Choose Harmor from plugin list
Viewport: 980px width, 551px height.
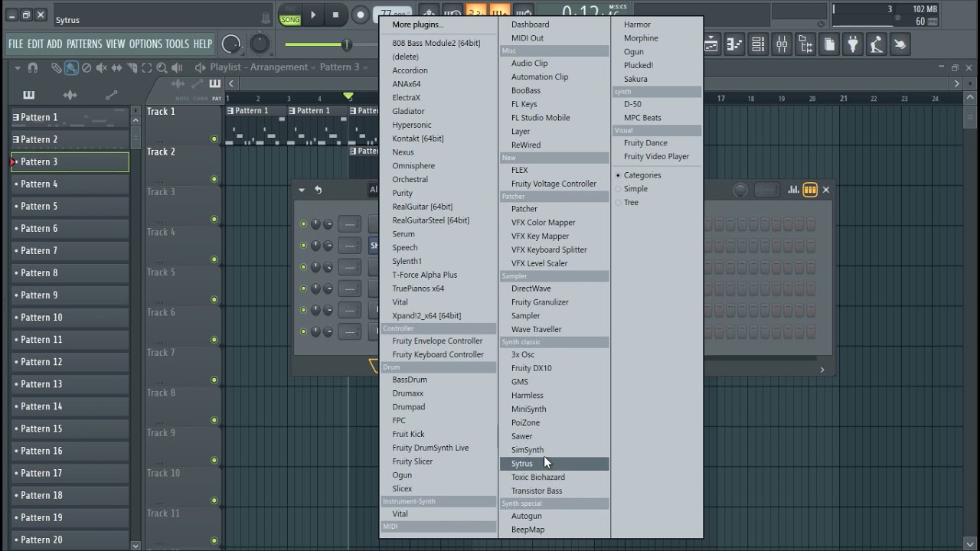637,24
